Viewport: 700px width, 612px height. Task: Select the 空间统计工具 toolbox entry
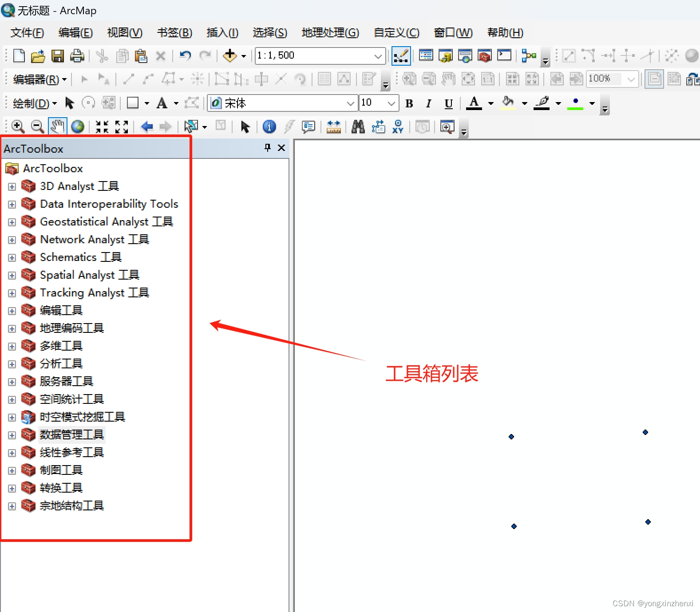point(71,399)
